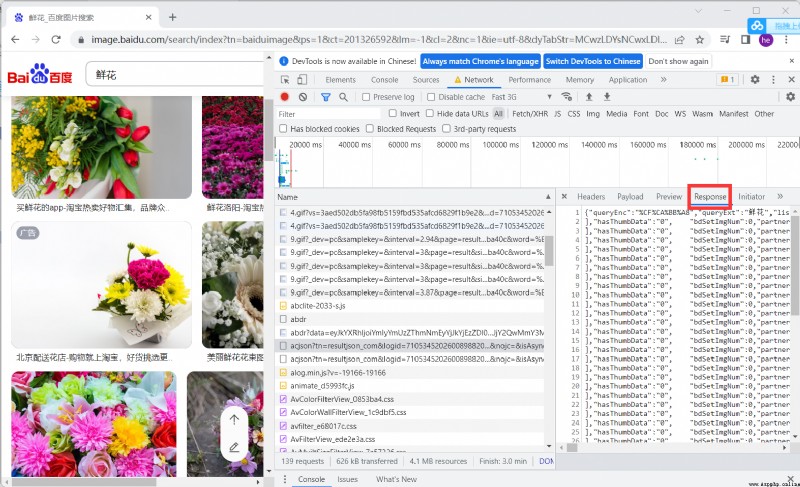Image resolution: width=800 pixels, height=487 pixels.
Task: Click Don't show again button
Action: [x=679, y=61]
